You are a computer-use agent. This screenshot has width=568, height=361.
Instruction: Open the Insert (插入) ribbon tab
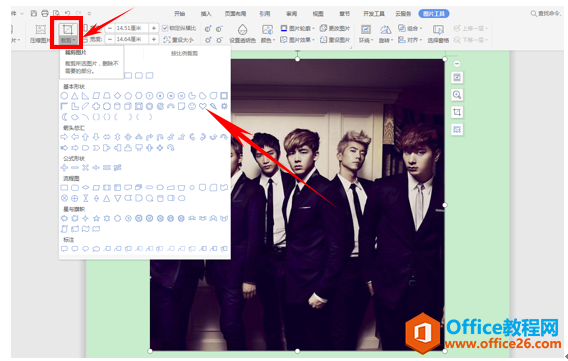click(206, 14)
